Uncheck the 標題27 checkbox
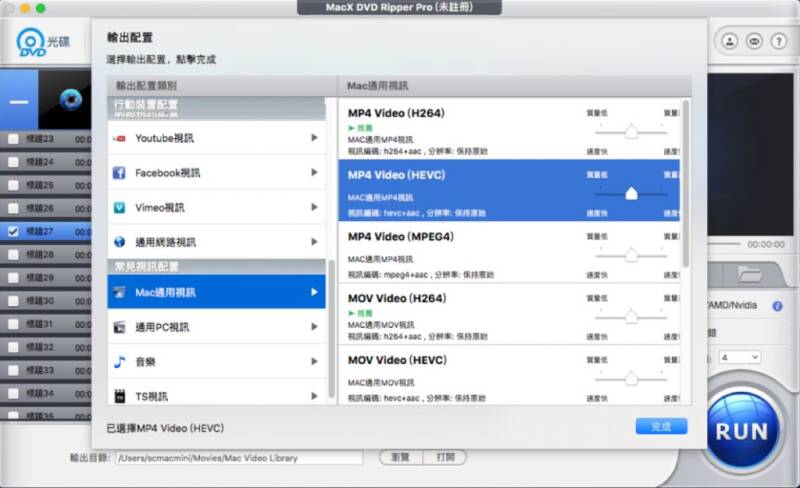 point(13,231)
